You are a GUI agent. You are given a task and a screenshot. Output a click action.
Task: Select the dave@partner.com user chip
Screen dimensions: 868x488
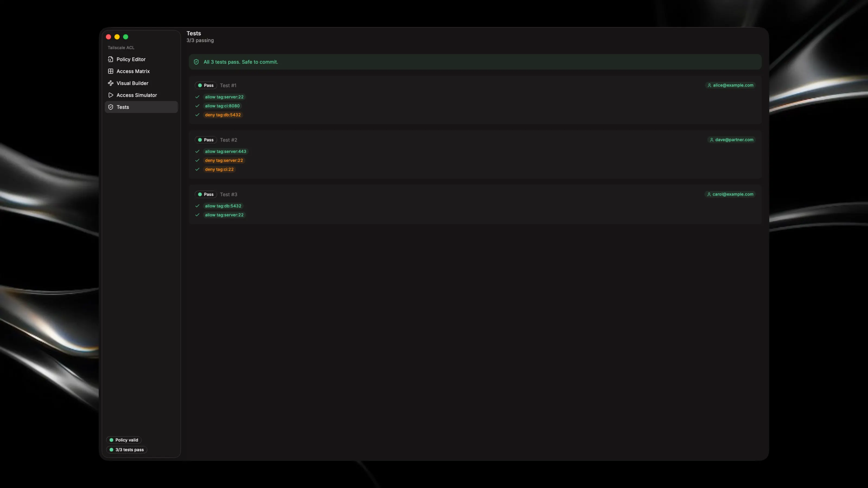click(x=731, y=140)
